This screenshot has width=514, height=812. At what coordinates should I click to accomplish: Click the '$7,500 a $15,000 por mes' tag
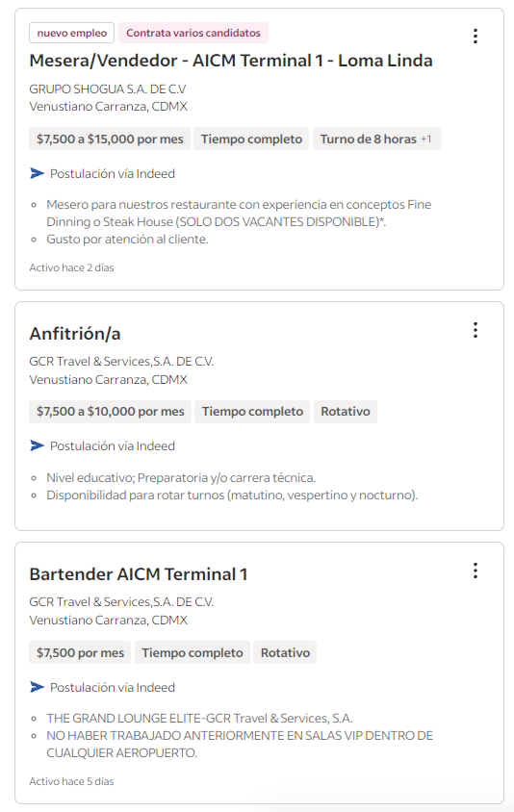point(110,139)
